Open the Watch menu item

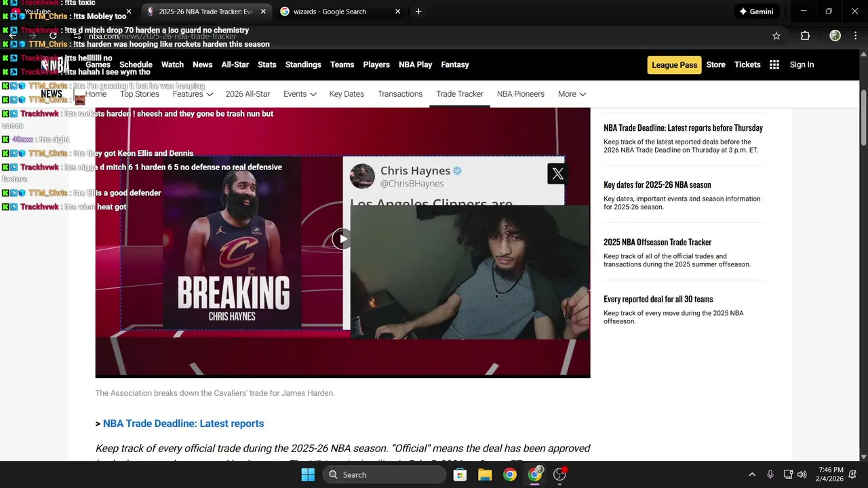(x=172, y=64)
